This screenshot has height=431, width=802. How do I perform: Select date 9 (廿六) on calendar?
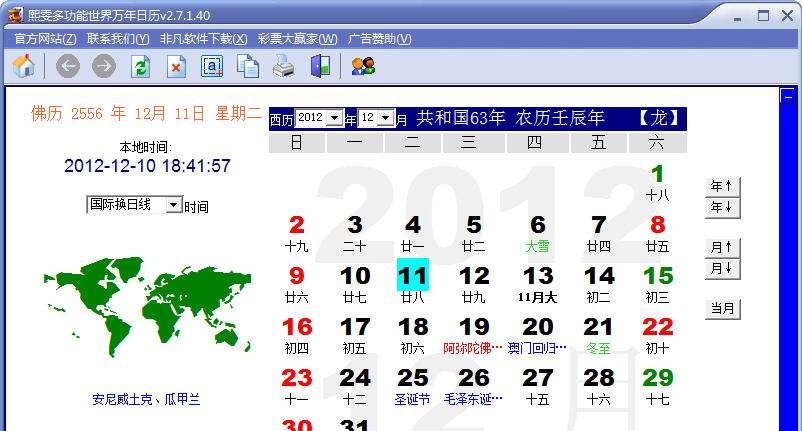tap(297, 276)
